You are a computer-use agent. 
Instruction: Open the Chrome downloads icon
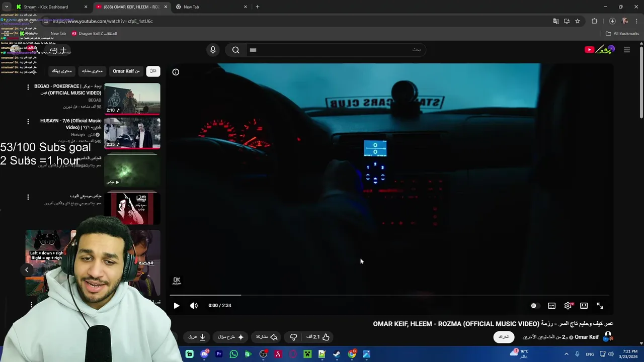click(x=612, y=21)
